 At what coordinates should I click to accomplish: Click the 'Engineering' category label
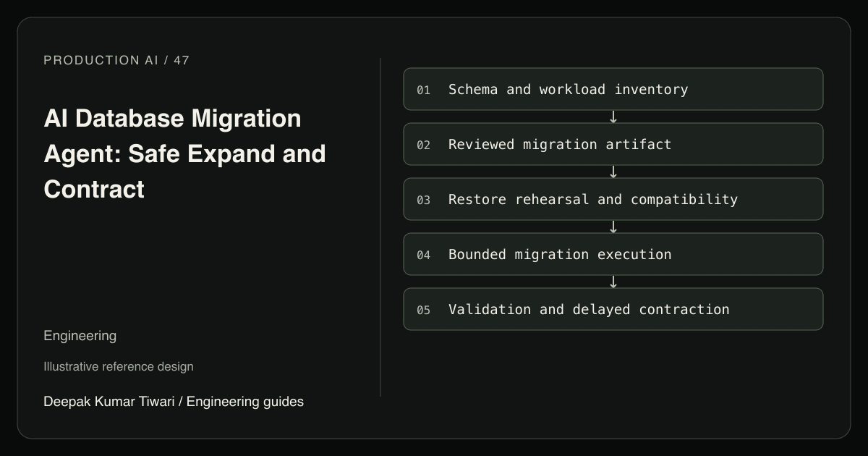(x=80, y=336)
